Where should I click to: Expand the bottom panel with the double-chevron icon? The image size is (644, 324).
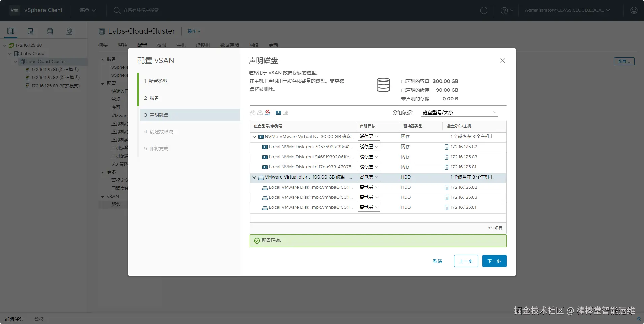(x=638, y=319)
